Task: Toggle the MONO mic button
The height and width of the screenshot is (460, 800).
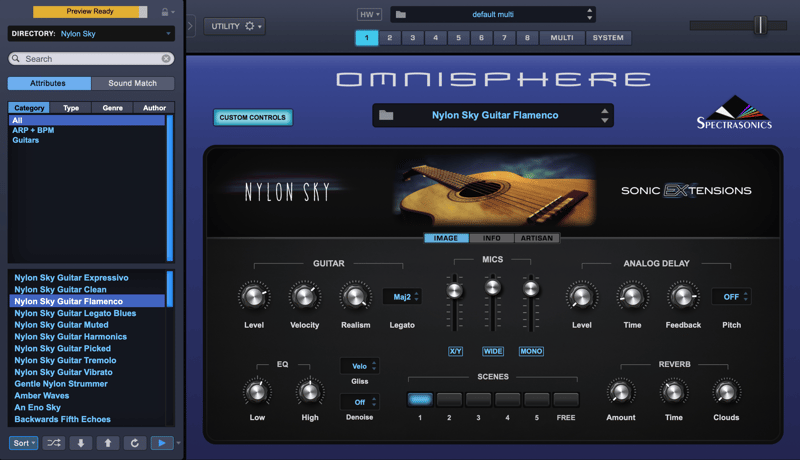Action: coord(531,351)
